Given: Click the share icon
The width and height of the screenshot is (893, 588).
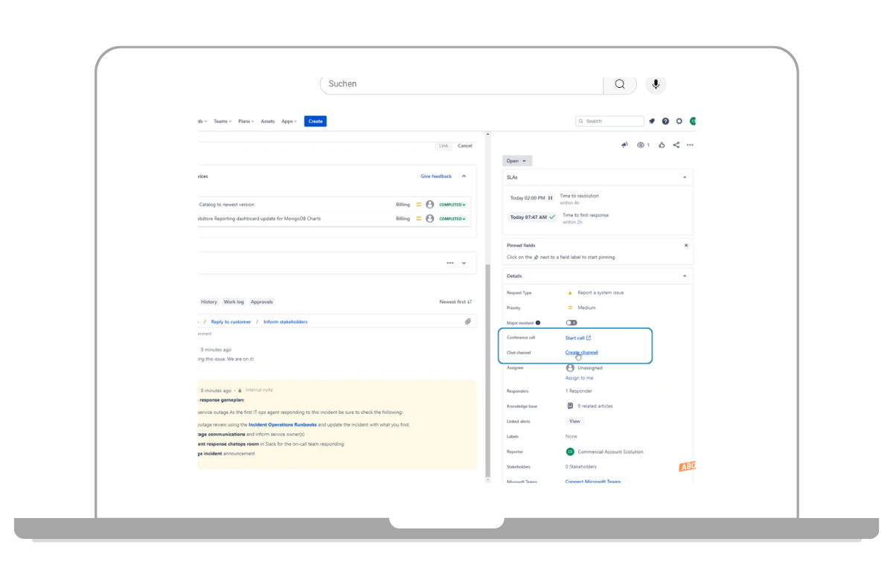Looking at the screenshot, I should tap(676, 145).
